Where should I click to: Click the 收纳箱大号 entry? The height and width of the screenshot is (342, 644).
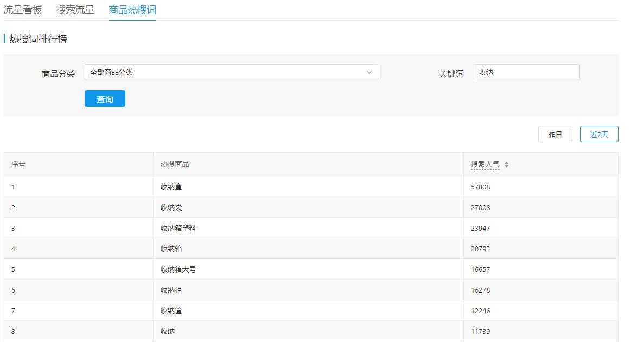coord(178,269)
